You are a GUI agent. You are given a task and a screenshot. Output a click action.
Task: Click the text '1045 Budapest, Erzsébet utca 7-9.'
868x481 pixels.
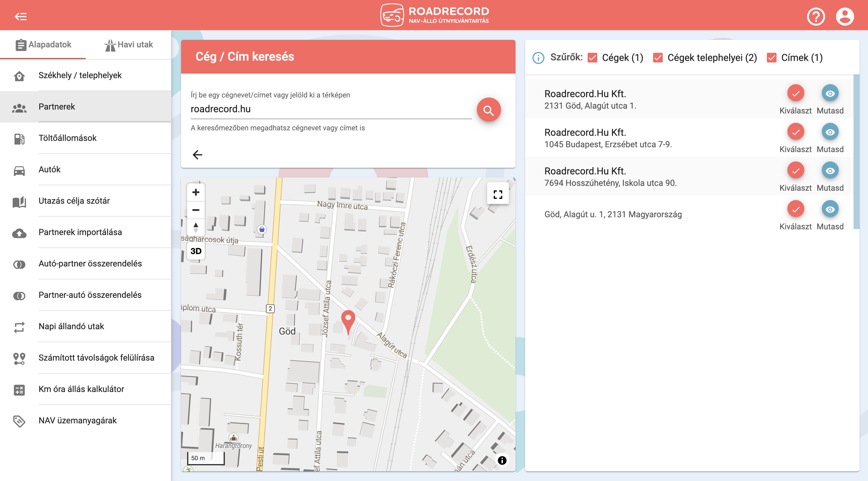click(608, 145)
